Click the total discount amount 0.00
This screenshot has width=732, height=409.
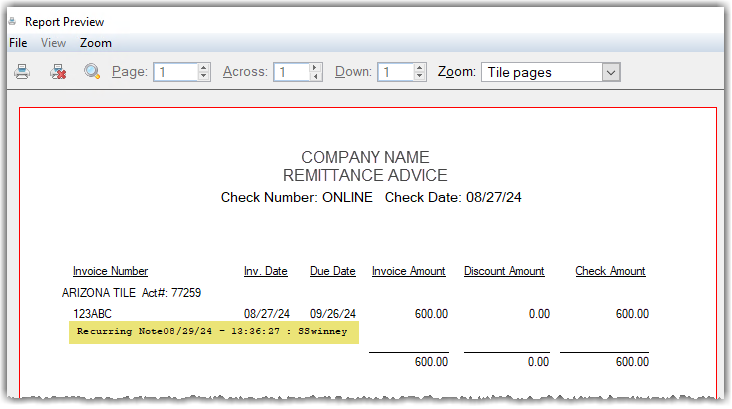538,362
